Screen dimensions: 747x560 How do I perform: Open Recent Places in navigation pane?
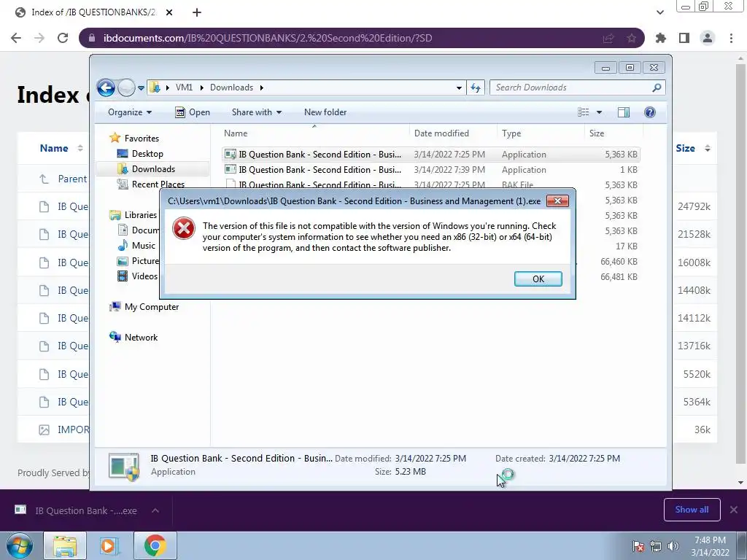tap(151, 184)
